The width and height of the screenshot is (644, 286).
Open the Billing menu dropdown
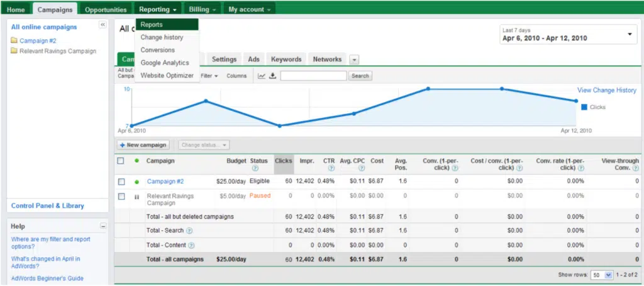tap(202, 9)
